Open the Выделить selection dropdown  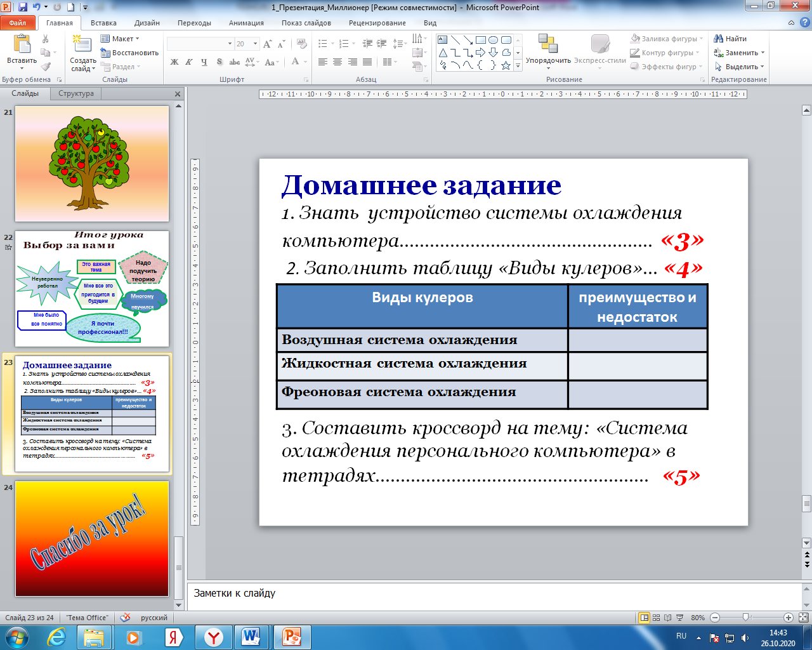tap(740, 67)
